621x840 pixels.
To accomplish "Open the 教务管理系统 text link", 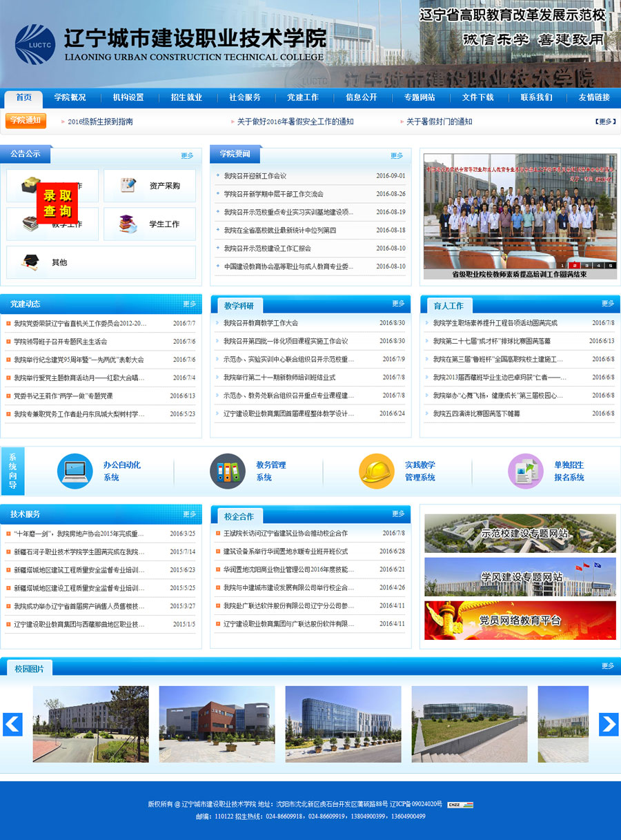I will [270, 471].
